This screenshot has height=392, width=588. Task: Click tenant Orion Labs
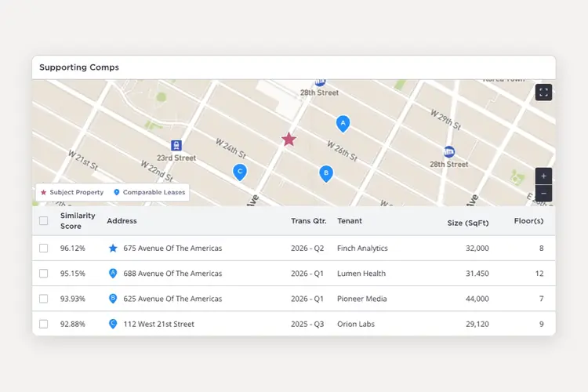click(356, 324)
